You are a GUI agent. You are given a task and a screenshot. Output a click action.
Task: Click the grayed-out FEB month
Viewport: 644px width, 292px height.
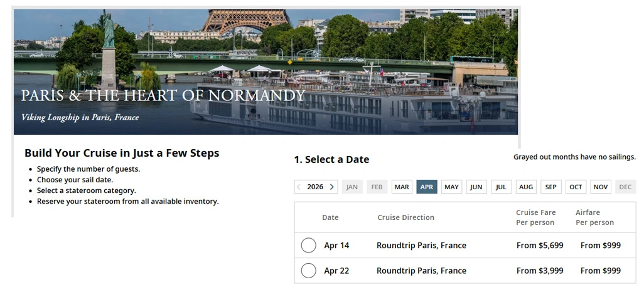tap(377, 187)
